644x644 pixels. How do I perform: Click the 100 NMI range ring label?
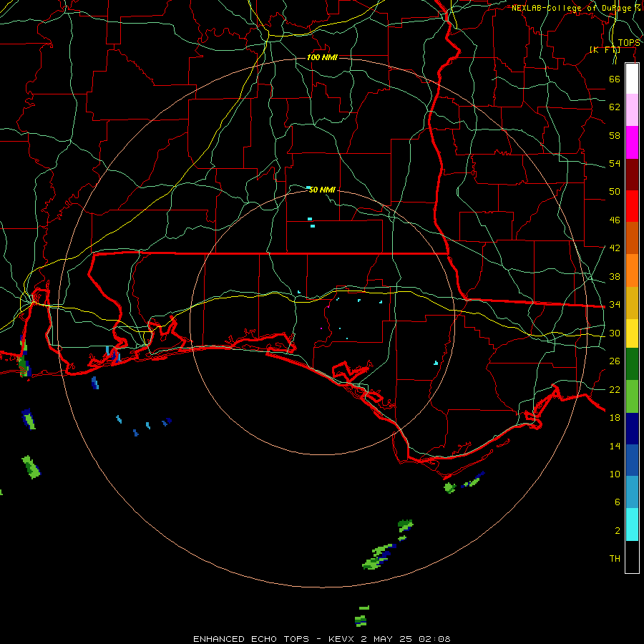point(322,57)
